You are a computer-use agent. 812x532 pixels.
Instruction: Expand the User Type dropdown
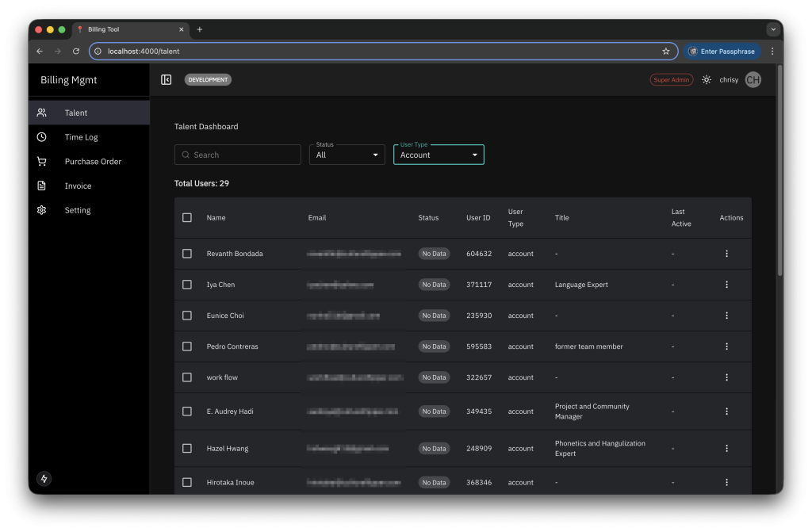click(x=439, y=155)
